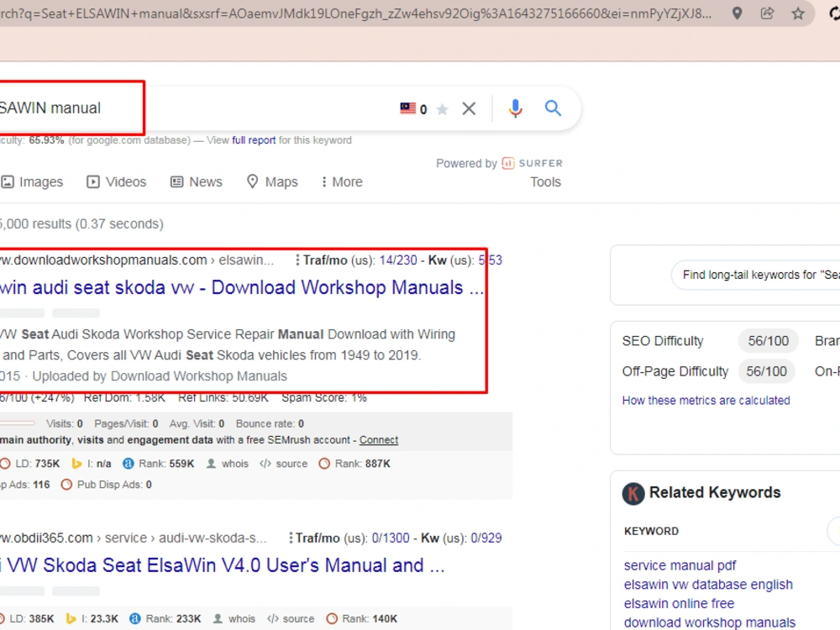Click Off-Page Difficulty 56/100 badge
This screenshot has width=840, height=630.
pyautogui.click(x=767, y=372)
